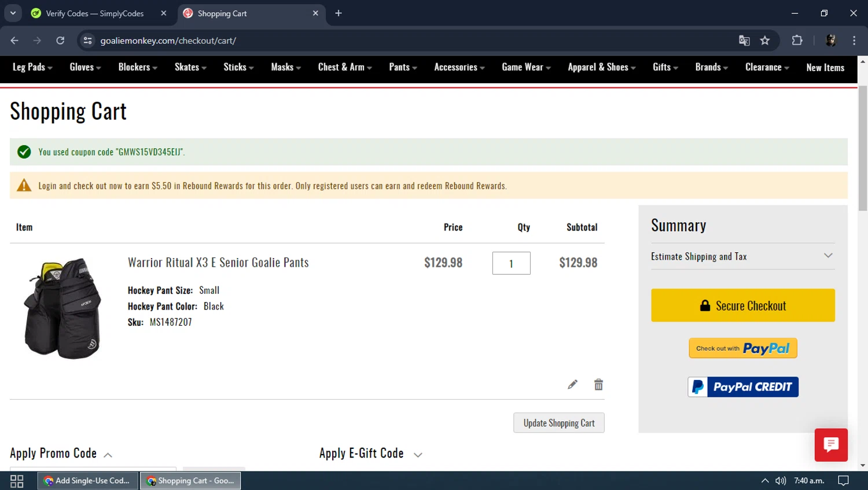868x490 pixels.
Task: Click the orange warning triangle icon
Action: (x=24, y=185)
